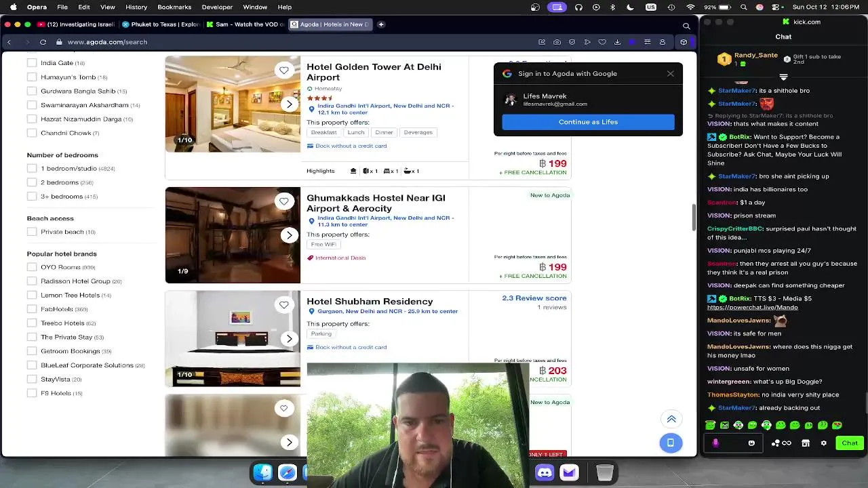This screenshot has height=488, width=868.
Task: Reload the Agoda page
Action: tap(43, 42)
